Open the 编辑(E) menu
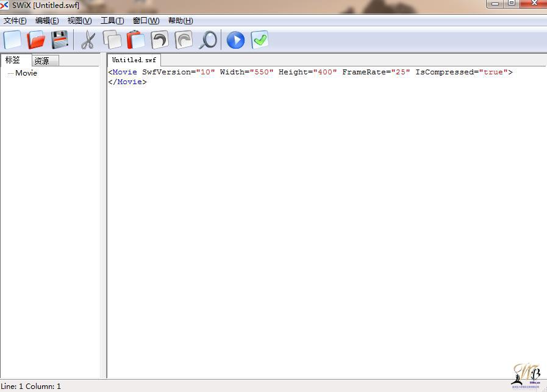Viewport: 547px width, 392px height. pyautogui.click(x=47, y=21)
